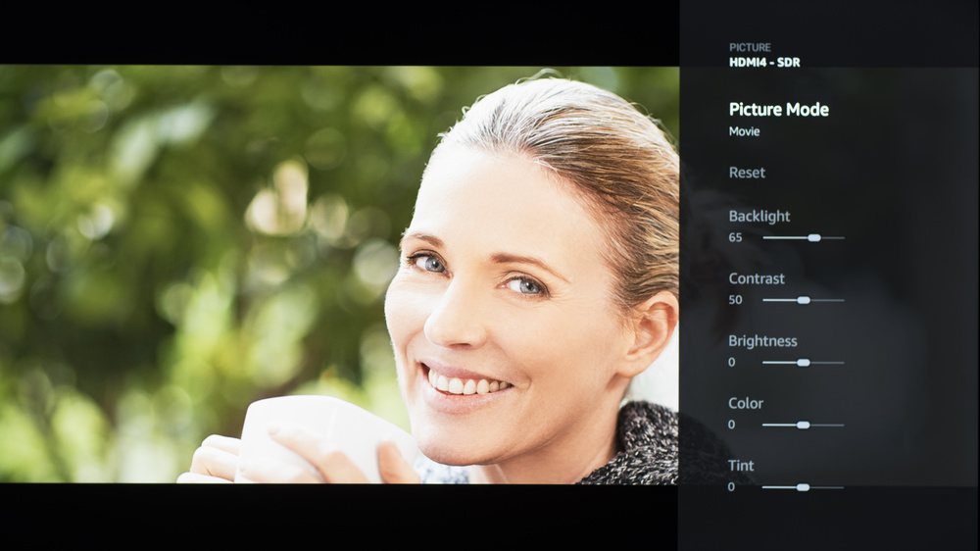Viewport: 980px width, 551px height.
Task: Click the right end of Backlight track
Action: 842,237
